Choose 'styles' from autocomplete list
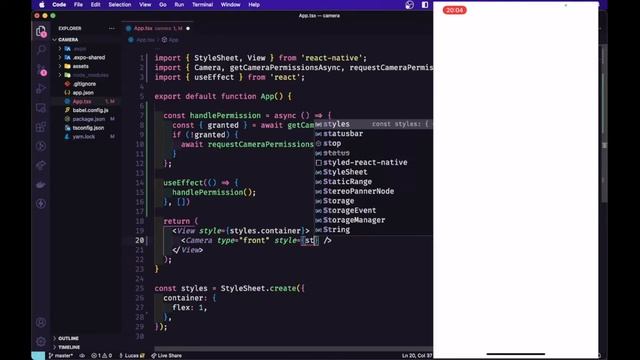640x360 pixels. click(x=373, y=124)
